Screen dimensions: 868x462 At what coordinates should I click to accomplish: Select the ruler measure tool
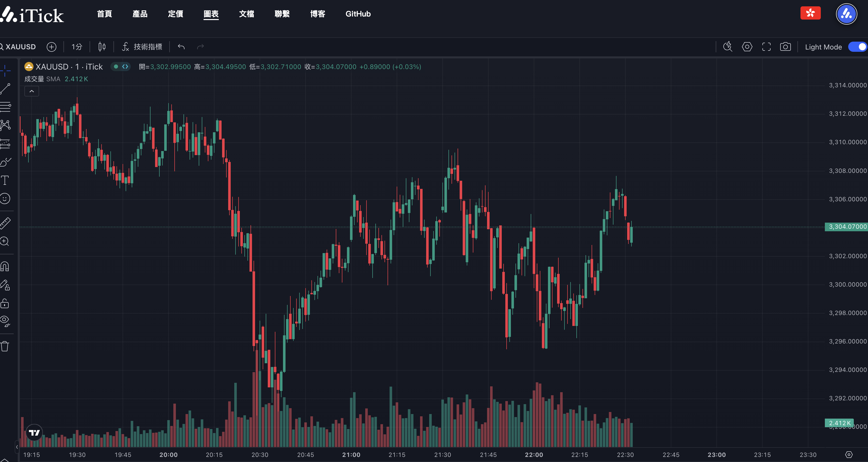coord(5,223)
